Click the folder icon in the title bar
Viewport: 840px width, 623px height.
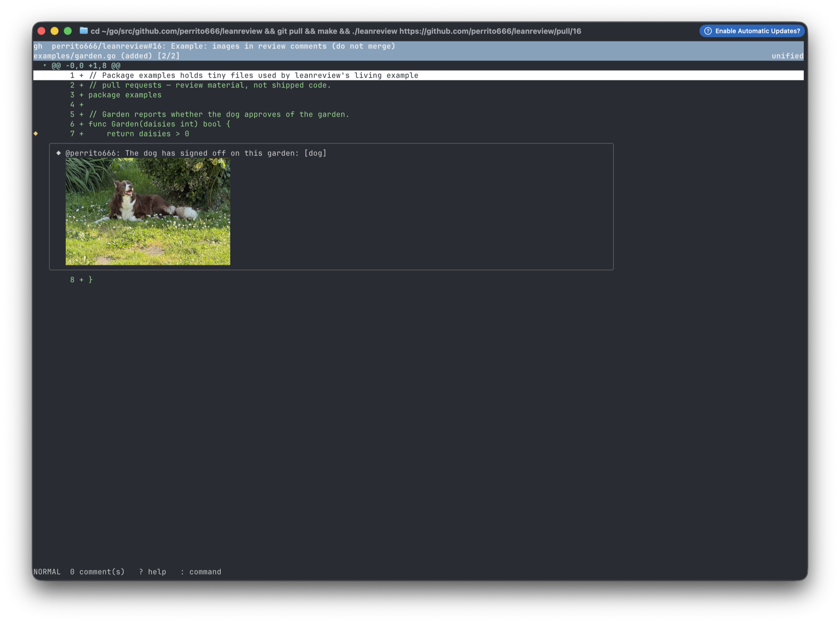tap(84, 31)
